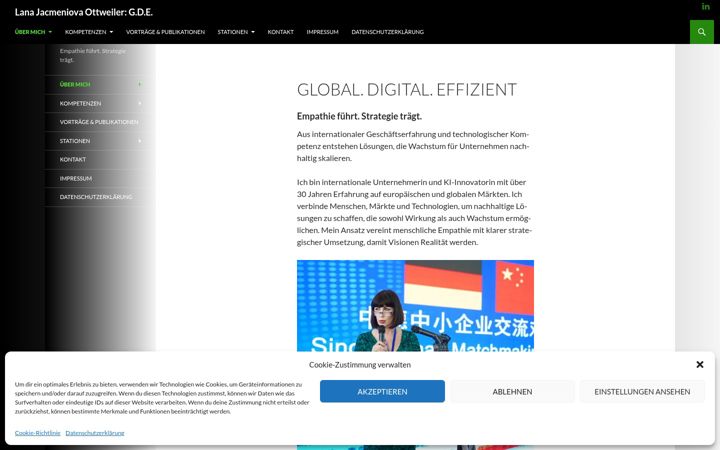Go to KONTAKT in top menu
The height and width of the screenshot is (450, 720).
point(281,32)
